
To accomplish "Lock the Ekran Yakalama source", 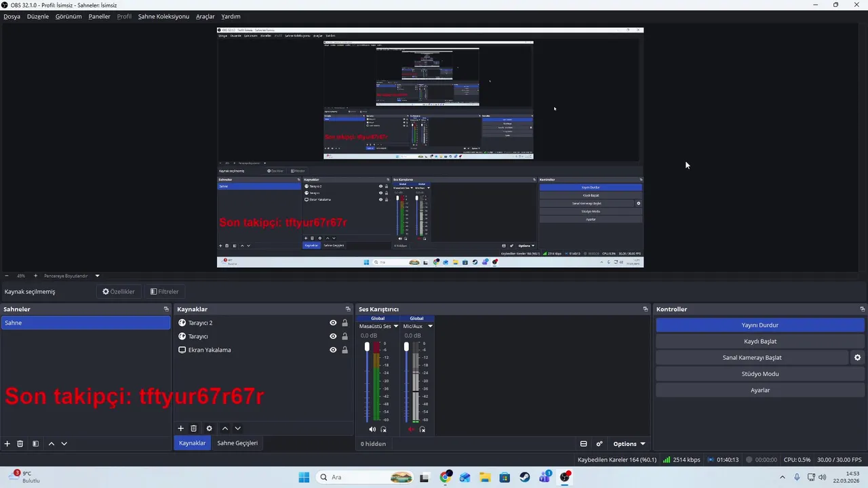I will pyautogui.click(x=344, y=350).
